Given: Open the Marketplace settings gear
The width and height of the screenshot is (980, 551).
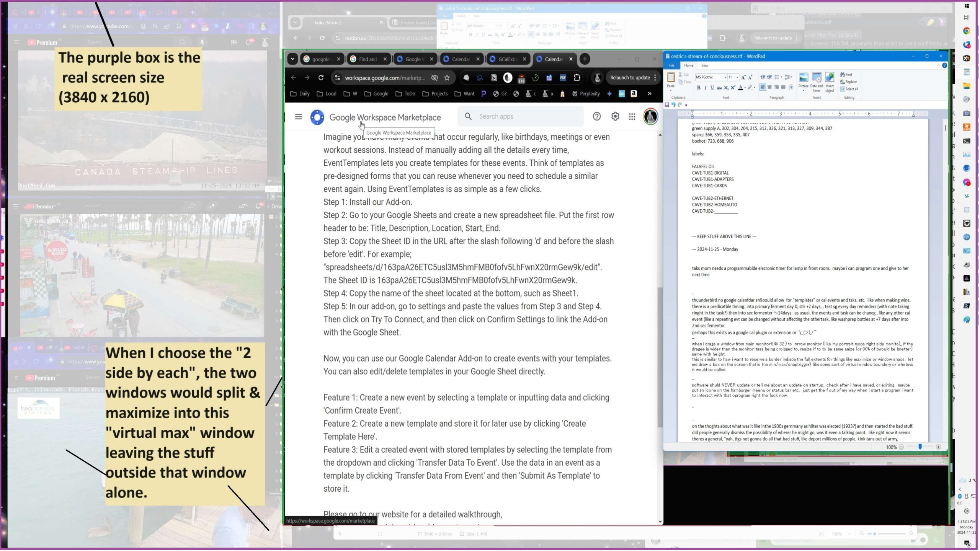Looking at the screenshot, I should 615,116.
